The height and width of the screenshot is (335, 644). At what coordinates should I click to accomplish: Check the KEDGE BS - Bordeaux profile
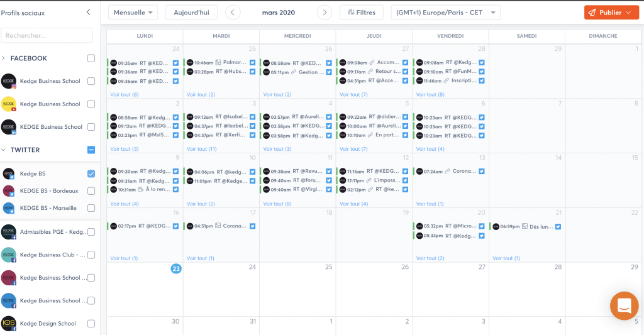[91, 191]
